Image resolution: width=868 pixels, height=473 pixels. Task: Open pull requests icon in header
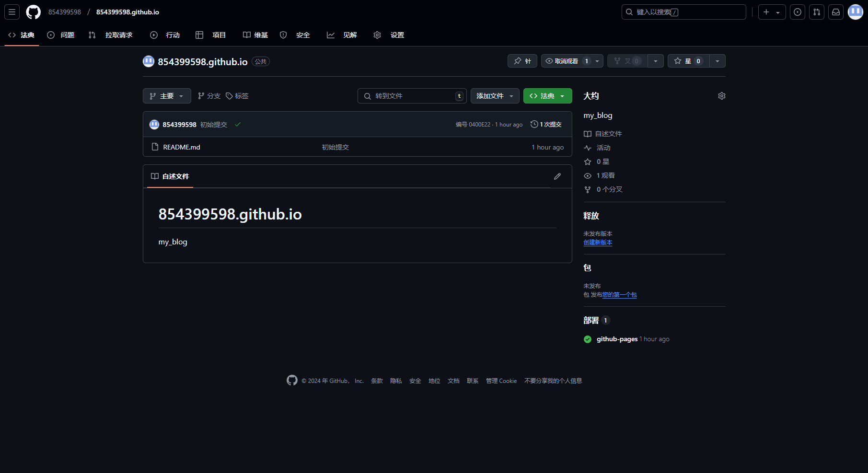816,12
